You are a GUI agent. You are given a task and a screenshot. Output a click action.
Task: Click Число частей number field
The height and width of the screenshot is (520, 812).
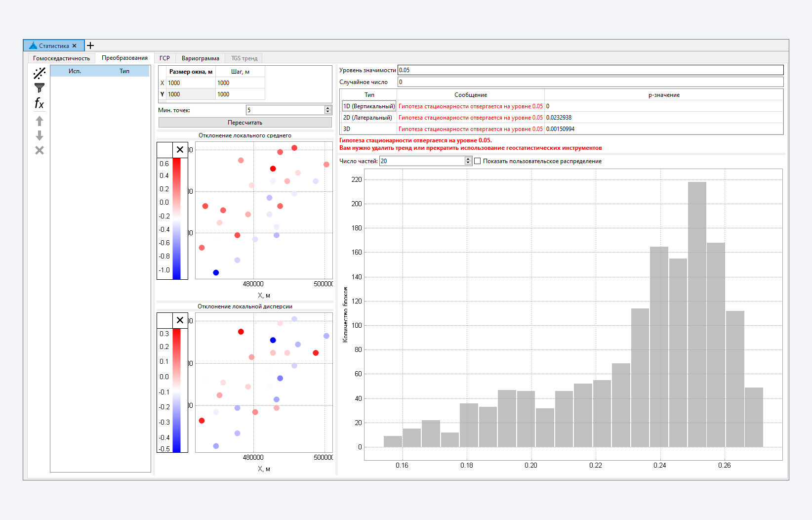(x=422, y=161)
